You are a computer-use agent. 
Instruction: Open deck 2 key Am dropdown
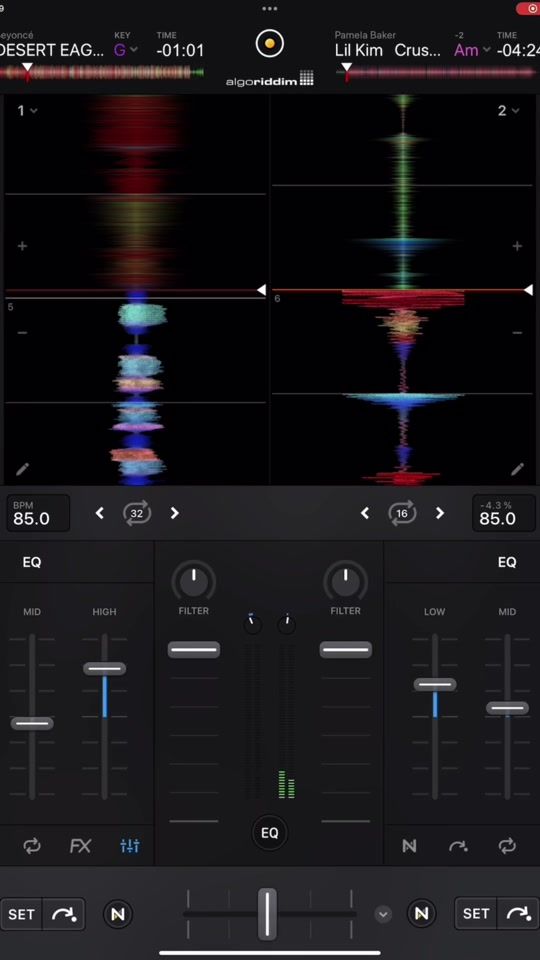pyautogui.click(x=472, y=50)
